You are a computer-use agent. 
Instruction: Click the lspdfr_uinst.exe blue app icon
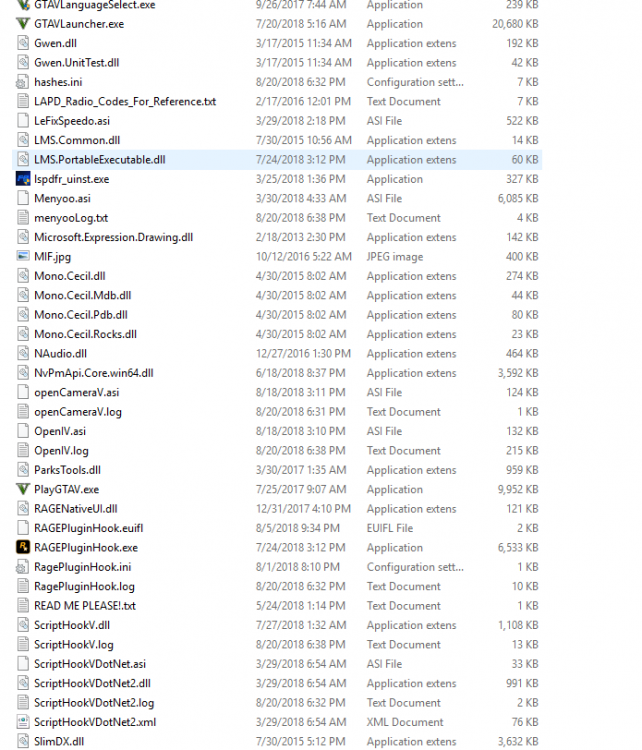coord(22,179)
